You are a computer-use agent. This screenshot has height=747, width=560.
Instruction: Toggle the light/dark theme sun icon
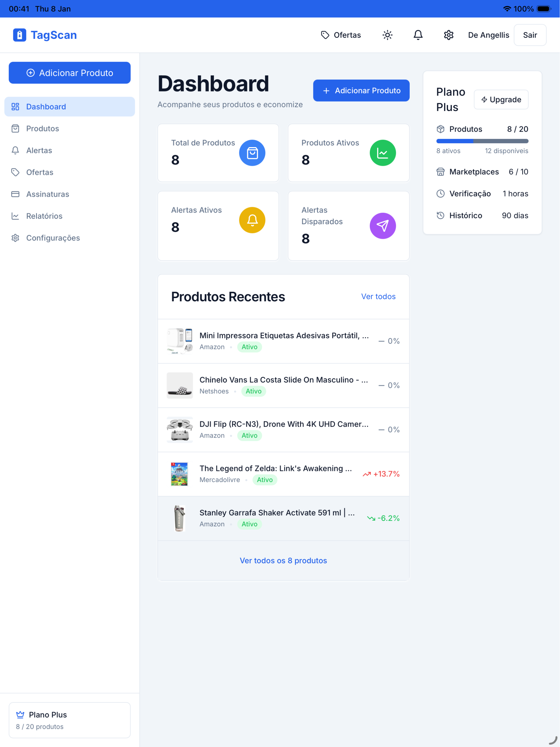387,35
